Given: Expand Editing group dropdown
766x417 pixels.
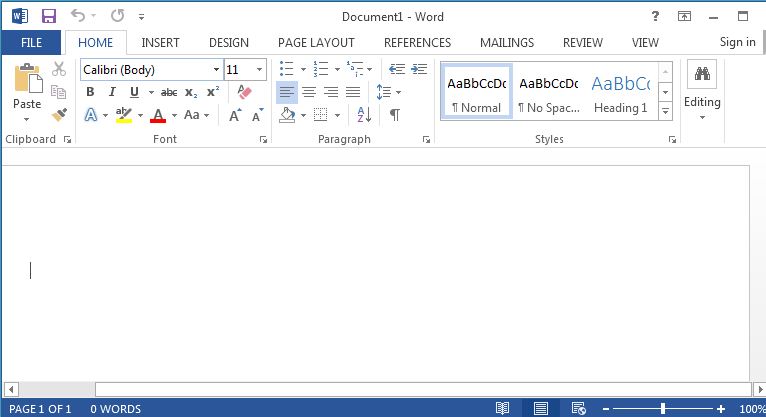Looking at the screenshot, I should point(702,118).
